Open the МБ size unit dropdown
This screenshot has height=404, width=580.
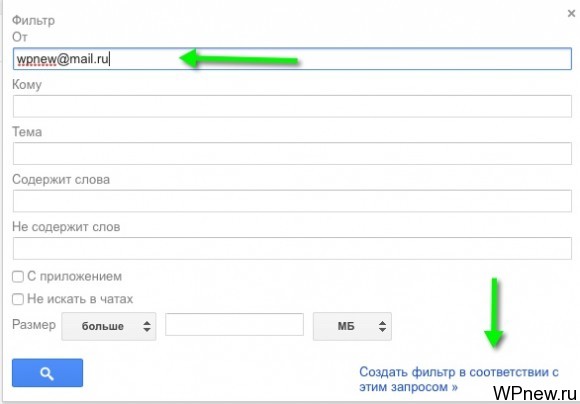pyautogui.click(x=352, y=326)
